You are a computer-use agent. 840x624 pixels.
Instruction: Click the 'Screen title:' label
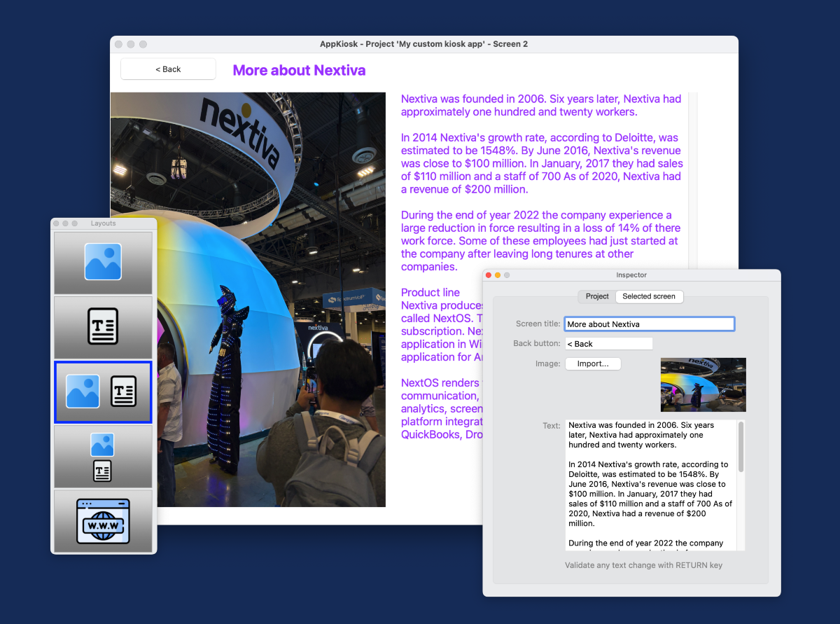[x=538, y=324]
